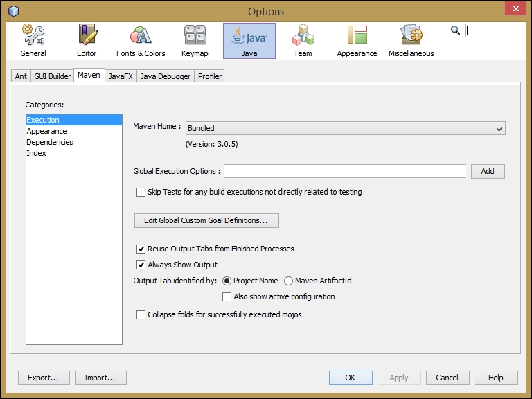Click the Import button

[x=100, y=378]
